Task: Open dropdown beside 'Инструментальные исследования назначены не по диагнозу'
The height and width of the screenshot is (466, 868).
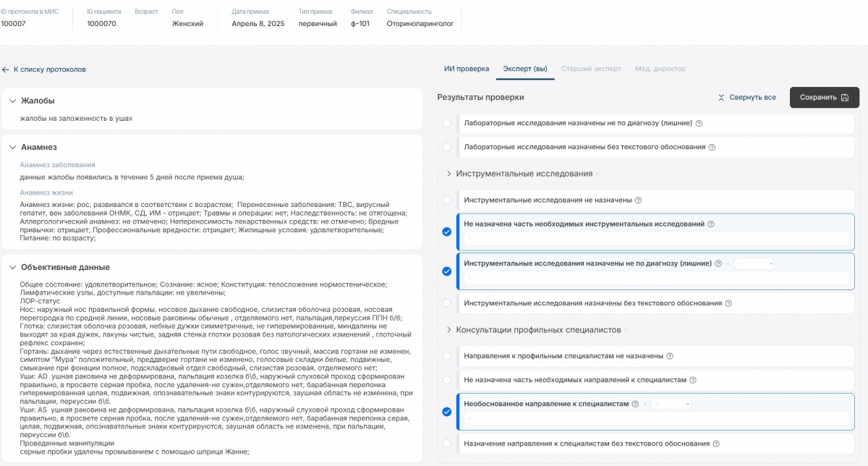Action: coord(753,264)
